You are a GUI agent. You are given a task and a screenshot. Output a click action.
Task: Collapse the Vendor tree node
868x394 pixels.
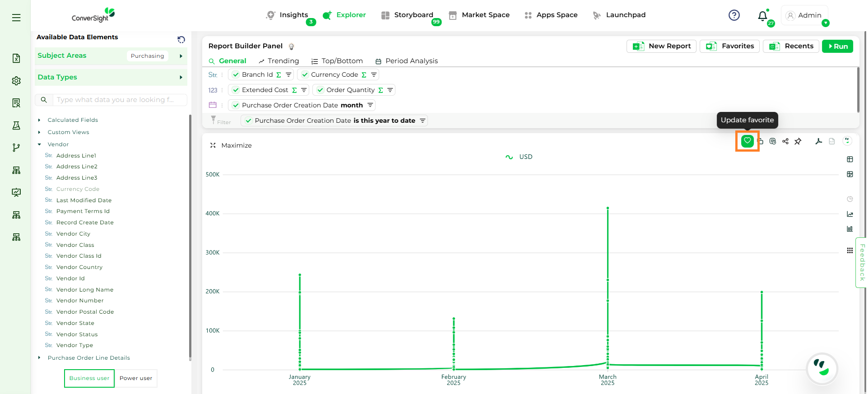39,144
